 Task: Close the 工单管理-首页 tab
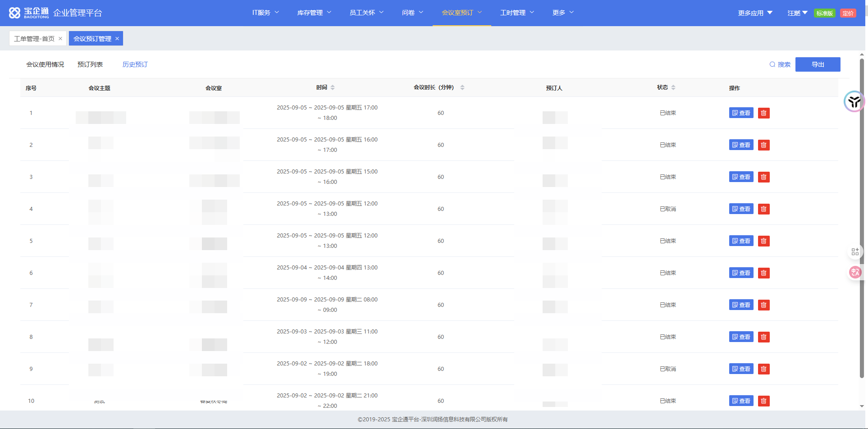click(60, 39)
